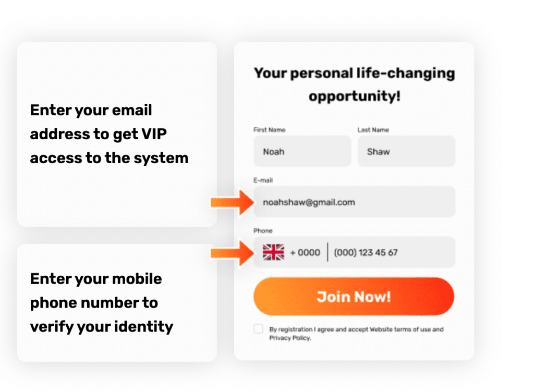Click the First Name label

click(x=270, y=130)
